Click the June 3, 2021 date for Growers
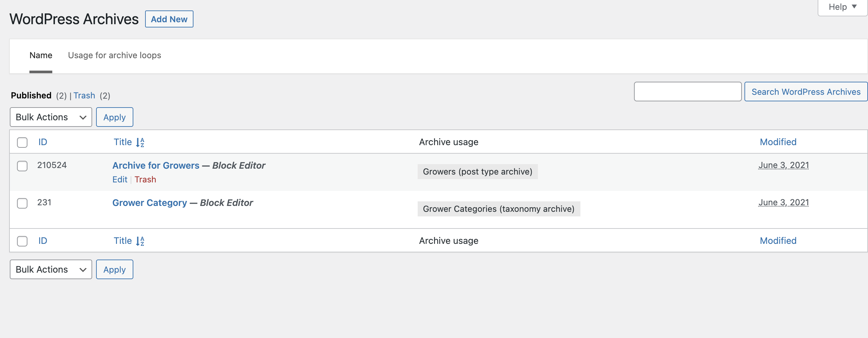868x338 pixels. [x=783, y=165]
